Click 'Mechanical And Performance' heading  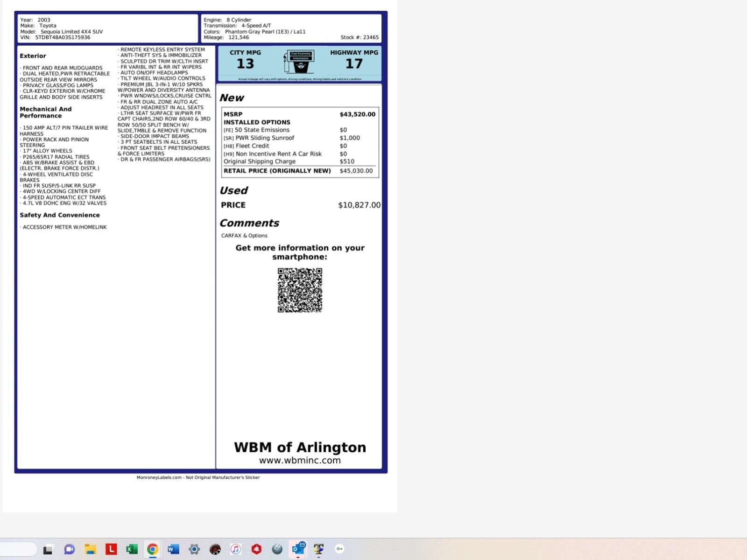click(46, 112)
